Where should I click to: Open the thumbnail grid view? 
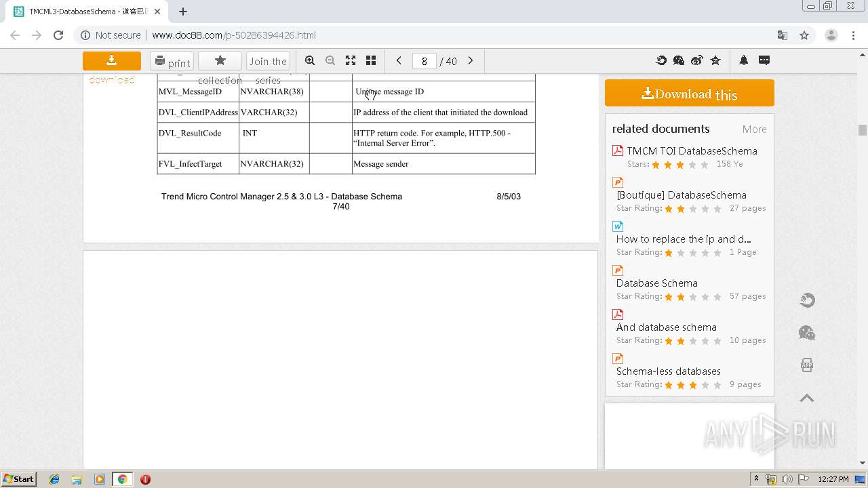[371, 60]
